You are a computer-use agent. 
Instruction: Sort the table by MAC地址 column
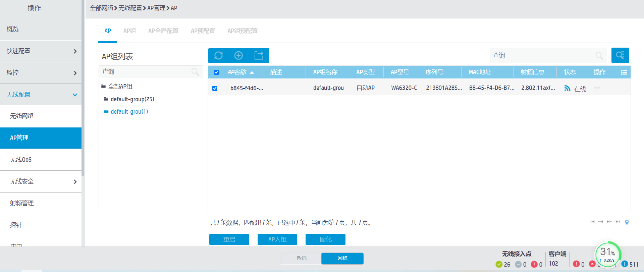click(x=480, y=72)
